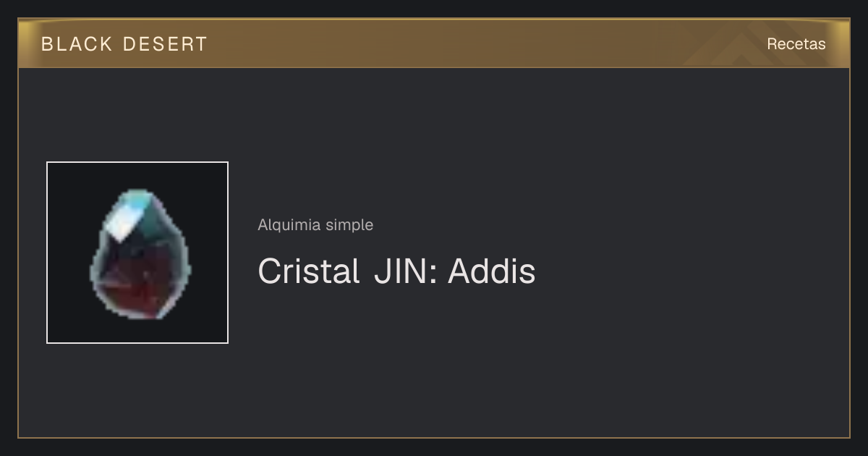The width and height of the screenshot is (868, 456).
Task: Click the empty card area right of the title
Action: coord(687,271)
